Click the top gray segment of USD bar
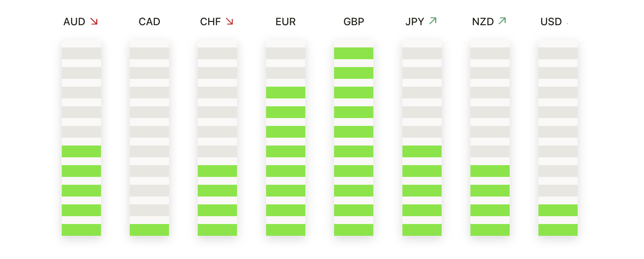This screenshot has height=259, width=644. point(558,53)
